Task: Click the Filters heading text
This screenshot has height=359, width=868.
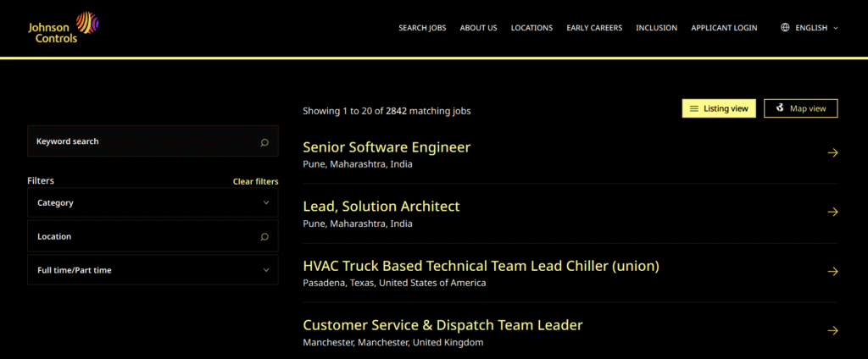Action: [41, 181]
